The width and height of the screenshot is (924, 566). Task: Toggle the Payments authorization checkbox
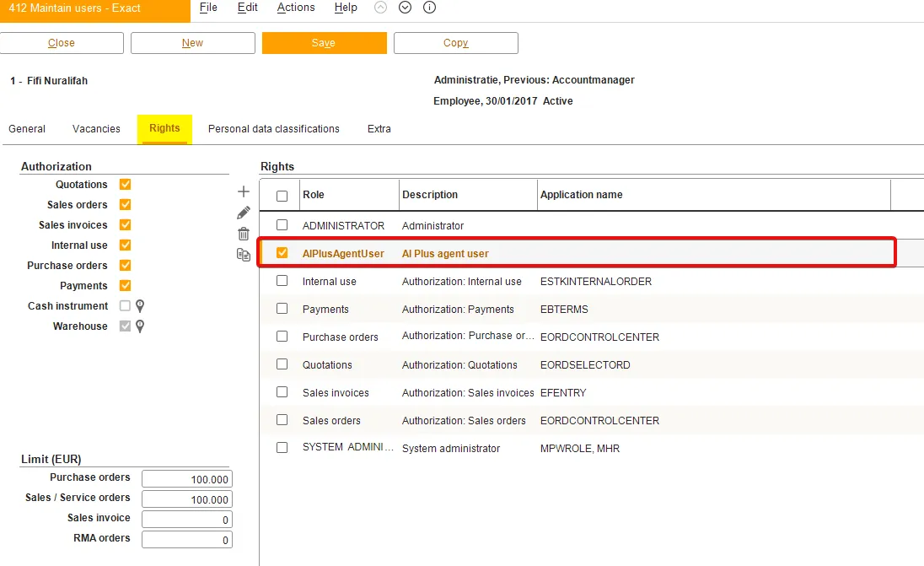click(125, 285)
